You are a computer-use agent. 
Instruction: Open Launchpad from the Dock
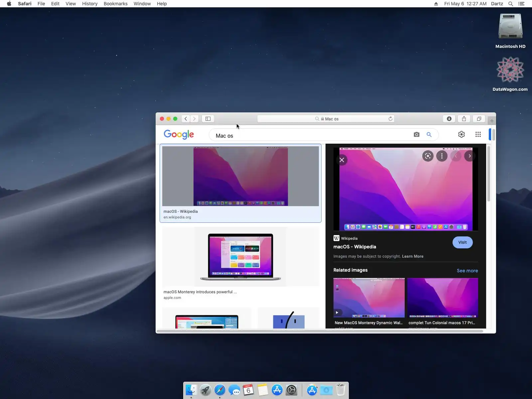(205, 390)
